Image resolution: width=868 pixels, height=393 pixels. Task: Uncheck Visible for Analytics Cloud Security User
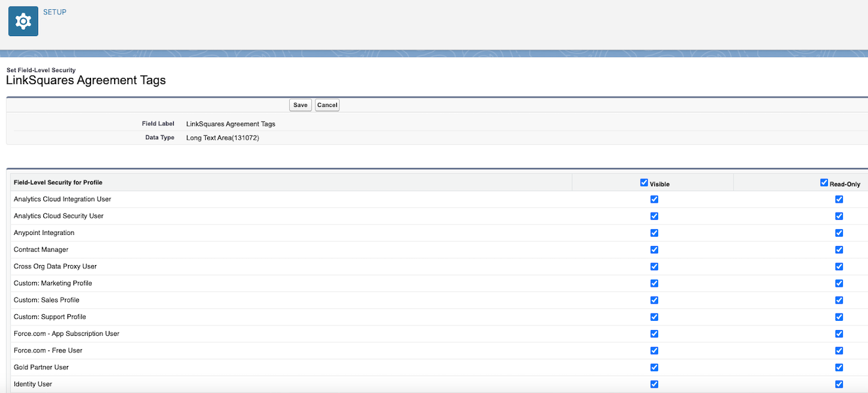tap(654, 216)
